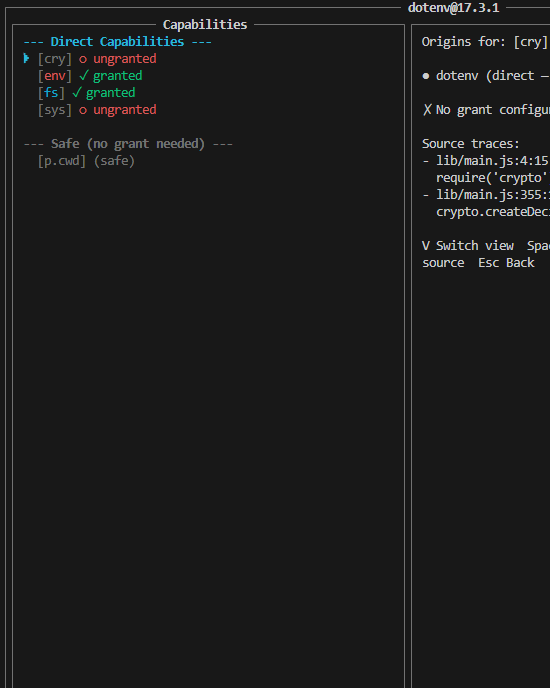Click the dotenv@17.3.1 package title
550x688 pixels.
pyautogui.click(x=453, y=8)
